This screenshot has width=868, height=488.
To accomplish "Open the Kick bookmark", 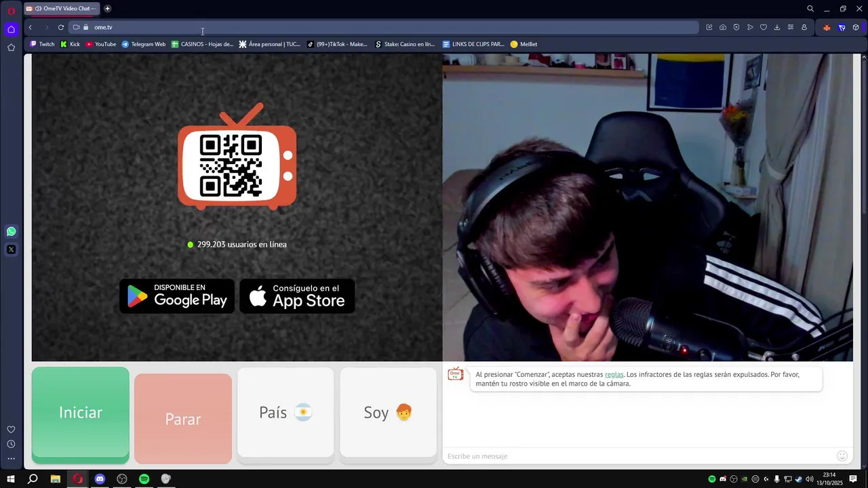I will click(x=70, y=44).
